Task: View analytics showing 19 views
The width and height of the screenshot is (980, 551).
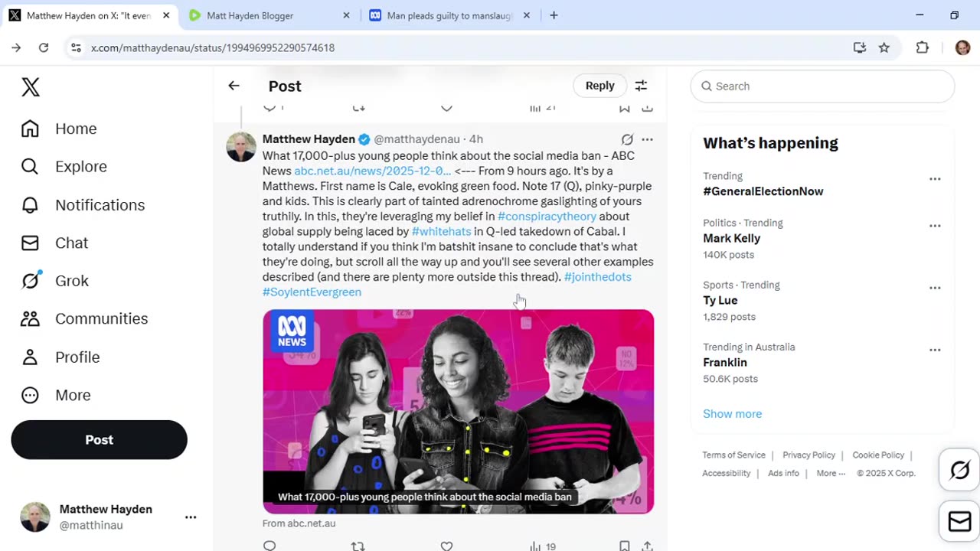Action: point(542,546)
